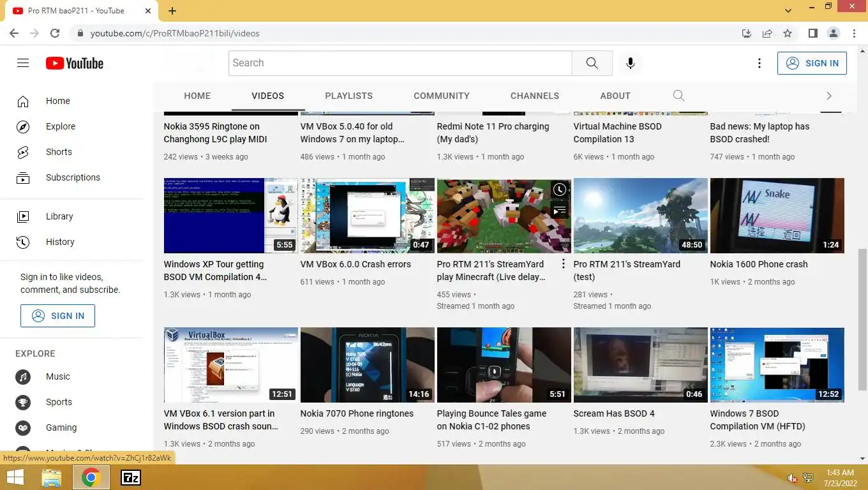Open StreamYard (test) Minecraft landscape thumbnail

(641, 216)
